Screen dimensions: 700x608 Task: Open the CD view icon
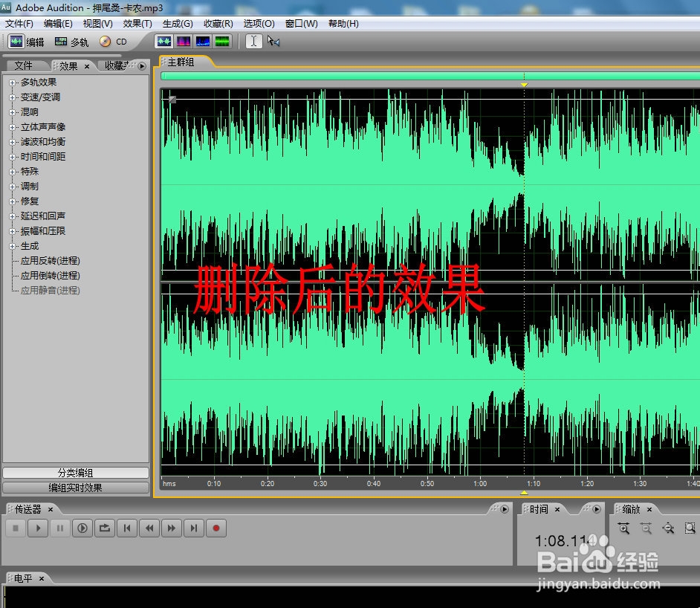click(x=105, y=42)
